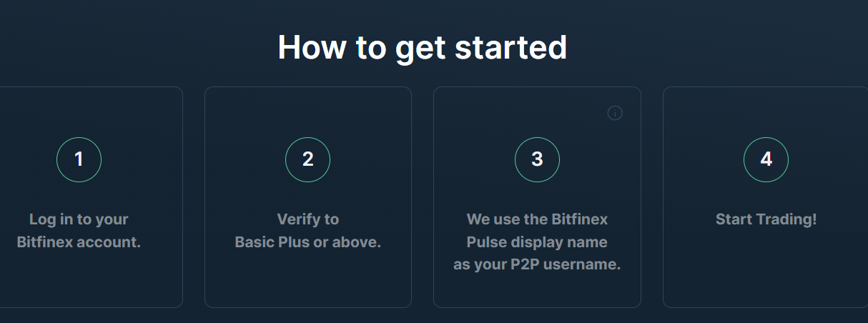Click the "Bitfinex account." text line
This screenshot has width=868, height=323.
79,242
